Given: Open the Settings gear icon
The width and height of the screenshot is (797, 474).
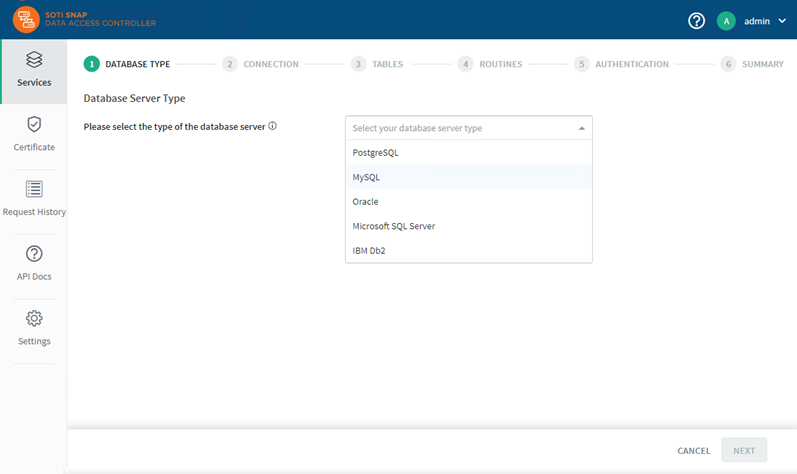Looking at the screenshot, I should [34, 318].
